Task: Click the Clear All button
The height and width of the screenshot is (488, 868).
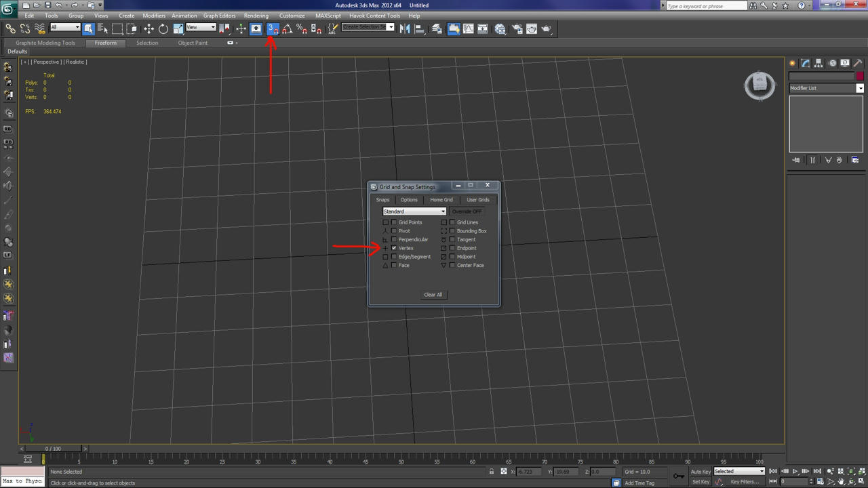Action: tap(433, 295)
